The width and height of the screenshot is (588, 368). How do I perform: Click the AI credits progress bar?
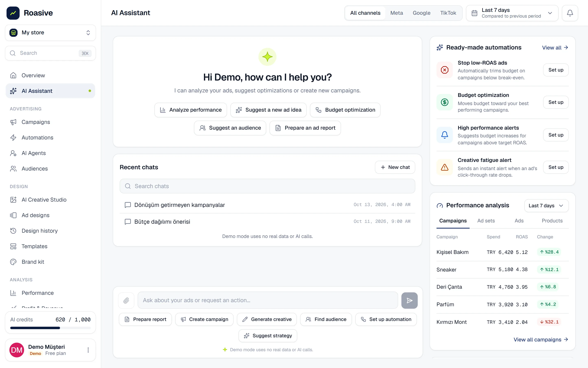click(x=50, y=328)
